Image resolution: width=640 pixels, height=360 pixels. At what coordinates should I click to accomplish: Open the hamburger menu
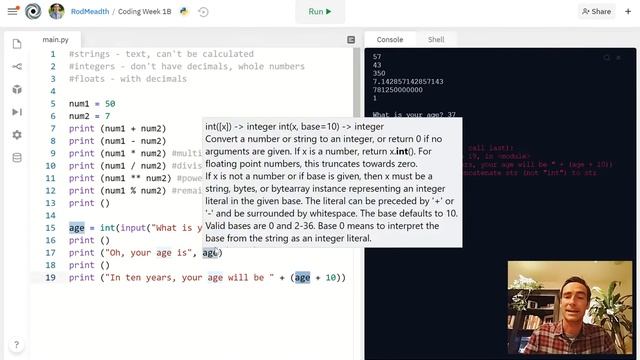pos(13,11)
